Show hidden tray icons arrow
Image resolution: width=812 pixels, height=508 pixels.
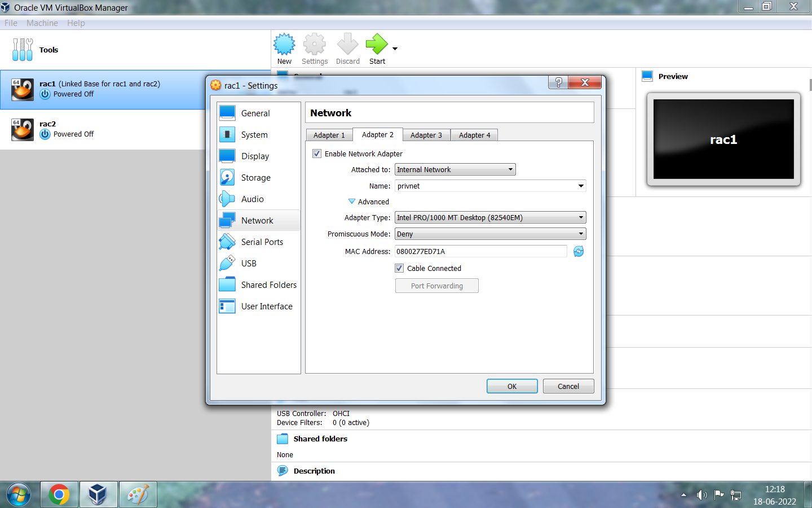pyautogui.click(x=683, y=495)
